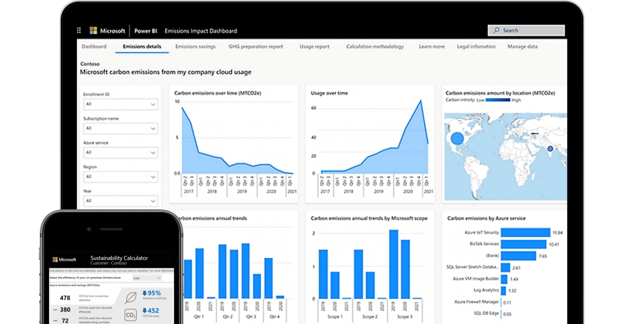Screen dimensions: 644x324
Task: Click SQL DB Edge label
Action: pyautogui.click(x=486, y=313)
